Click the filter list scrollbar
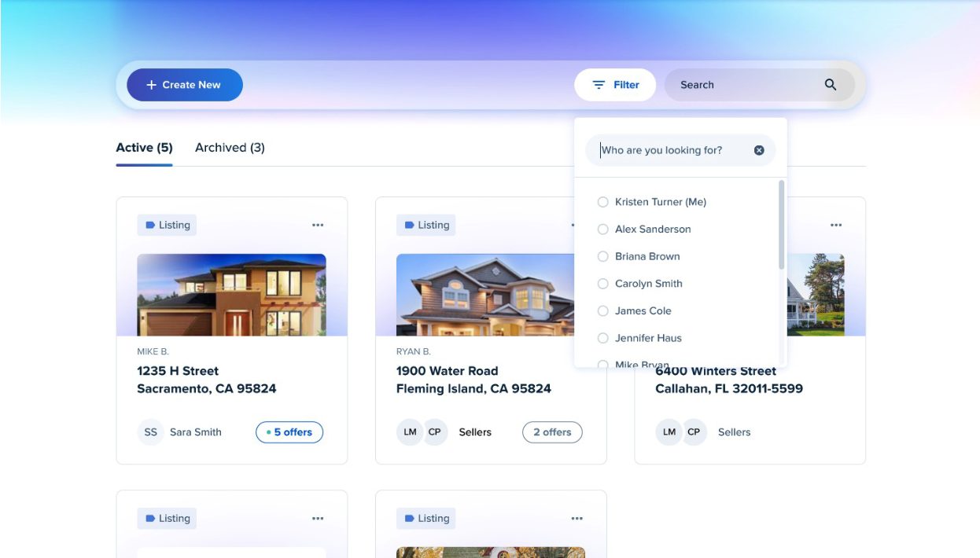Image resolution: width=980 pixels, height=558 pixels. click(781, 225)
